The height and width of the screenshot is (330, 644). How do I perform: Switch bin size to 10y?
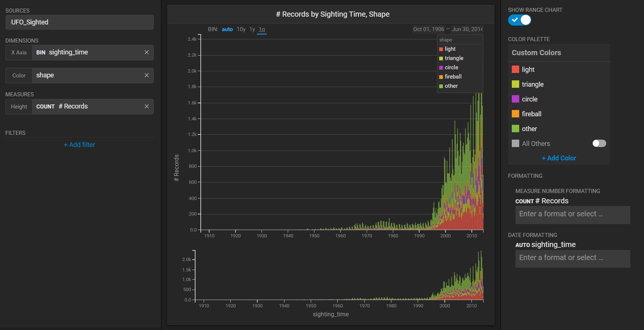click(x=241, y=29)
